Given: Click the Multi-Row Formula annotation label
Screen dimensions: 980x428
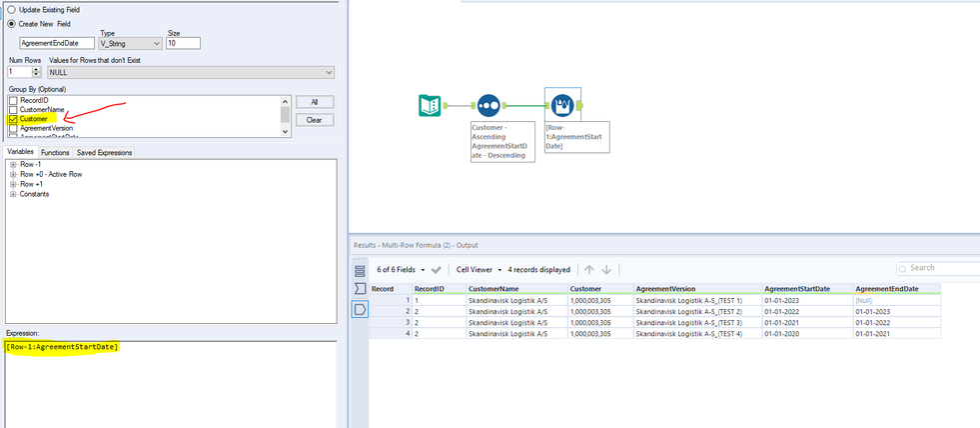Looking at the screenshot, I should pos(576,137).
